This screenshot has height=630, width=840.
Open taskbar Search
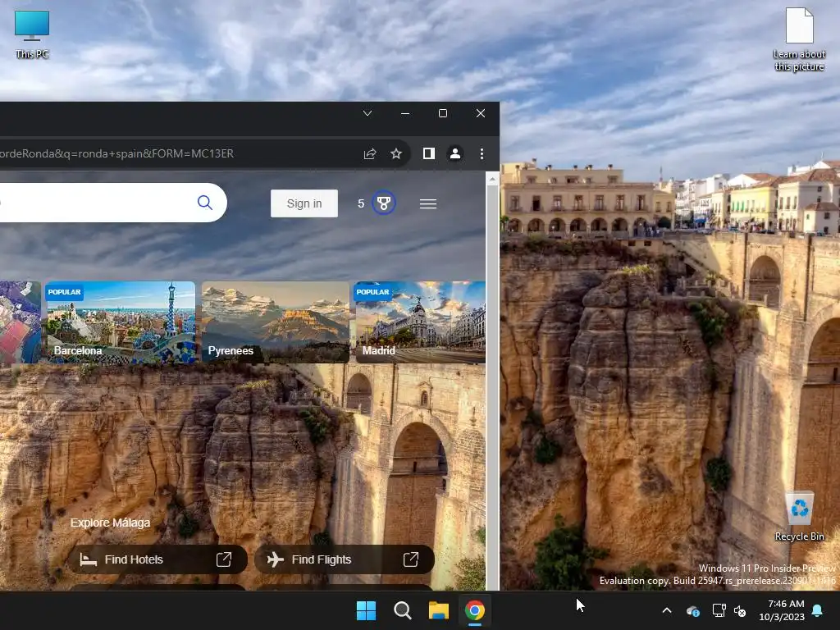[x=402, y=610]
